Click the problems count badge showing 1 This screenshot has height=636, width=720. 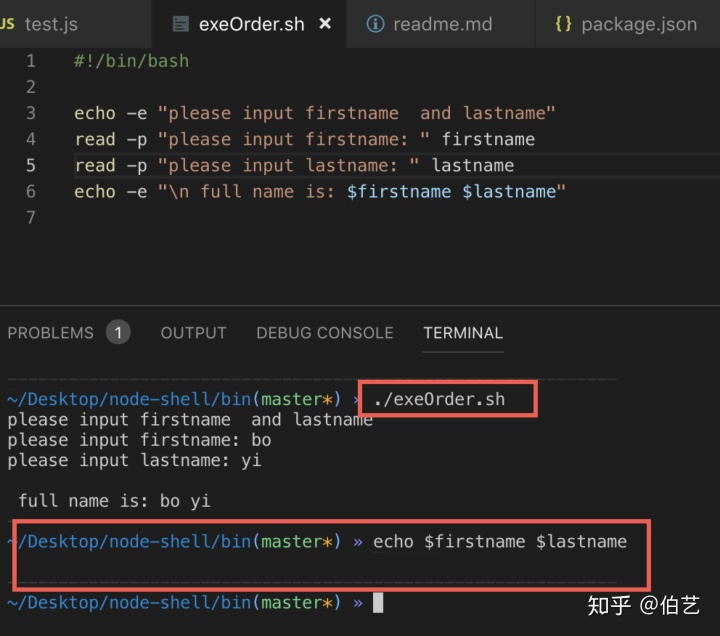click(x=118, y=332)
